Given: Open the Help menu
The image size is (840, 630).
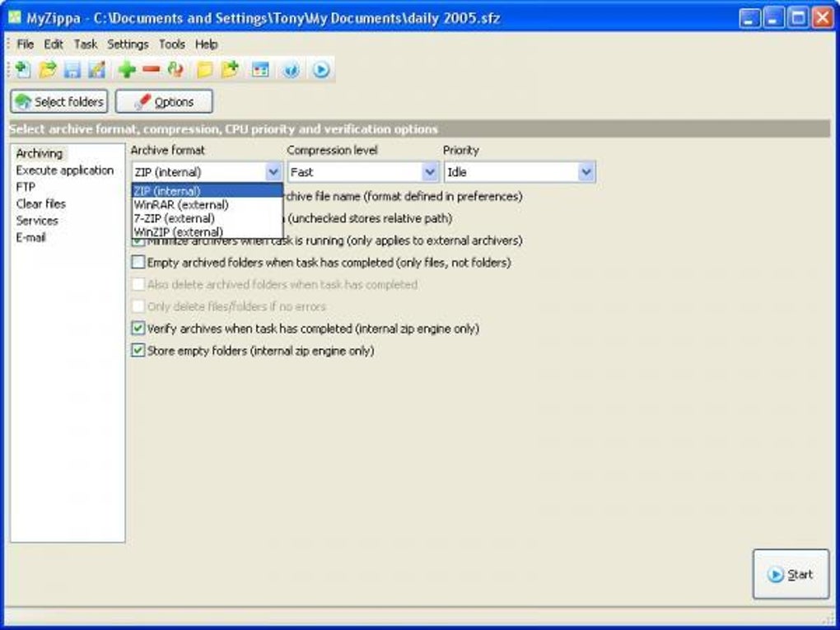Looking at the screenshot, I should [206, 44].
